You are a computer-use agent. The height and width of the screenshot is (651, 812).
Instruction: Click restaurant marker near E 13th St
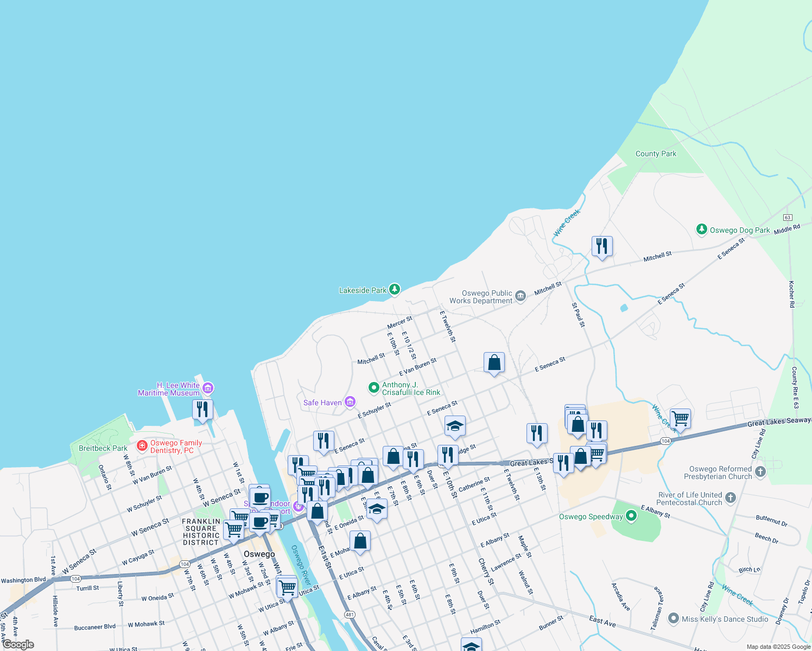[537, 434]
